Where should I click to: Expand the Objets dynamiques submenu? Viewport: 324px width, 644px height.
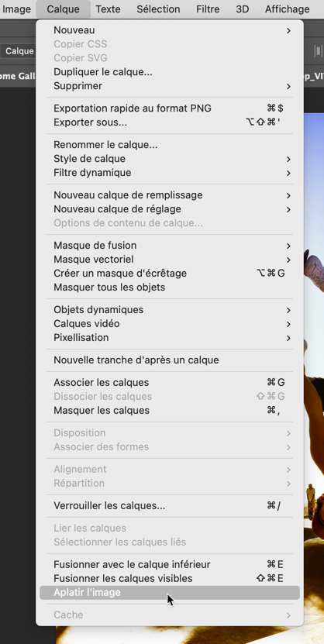(x=170, y=309)
